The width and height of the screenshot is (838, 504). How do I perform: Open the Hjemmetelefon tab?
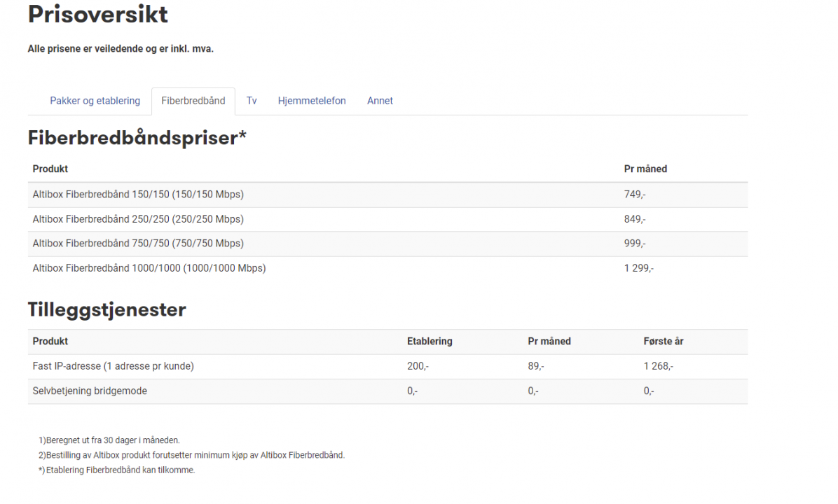(312, 101)
